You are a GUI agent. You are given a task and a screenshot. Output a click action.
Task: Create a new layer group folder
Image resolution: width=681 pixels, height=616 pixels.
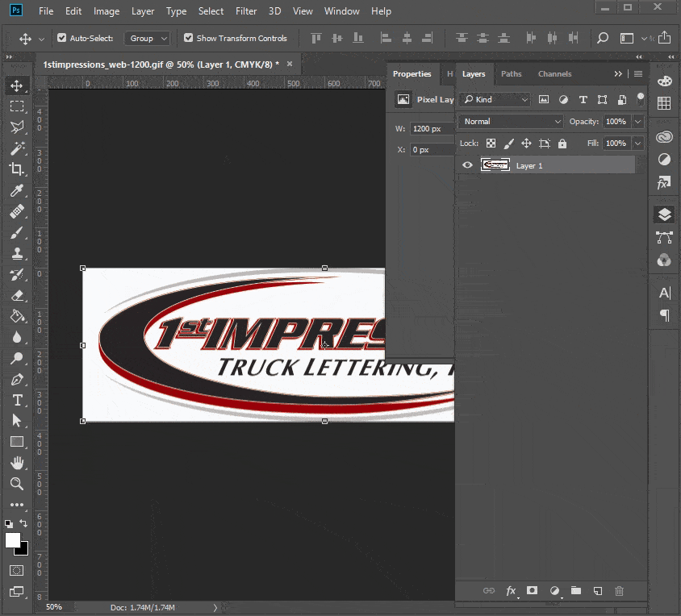click(x=576, y=590)
